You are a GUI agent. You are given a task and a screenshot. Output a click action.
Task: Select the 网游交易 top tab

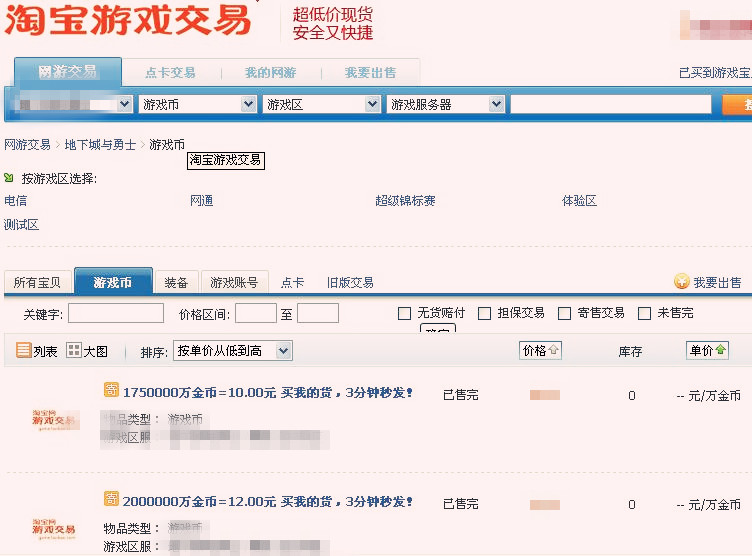[x=68, y=72]
